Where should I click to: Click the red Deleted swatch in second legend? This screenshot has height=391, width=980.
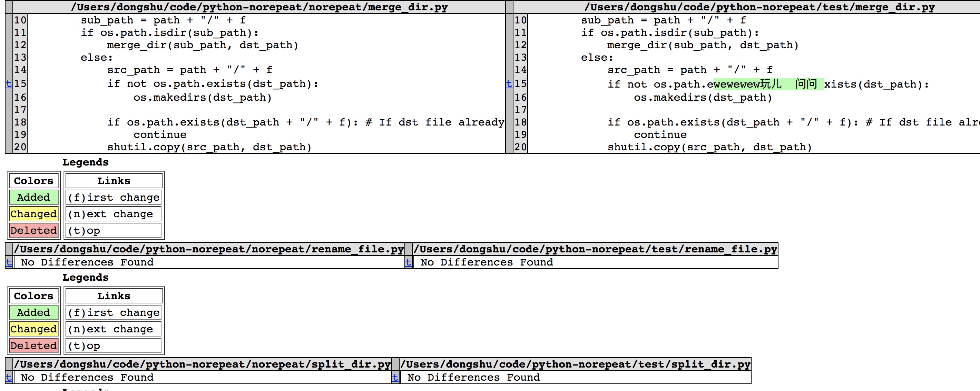(33, 345)
